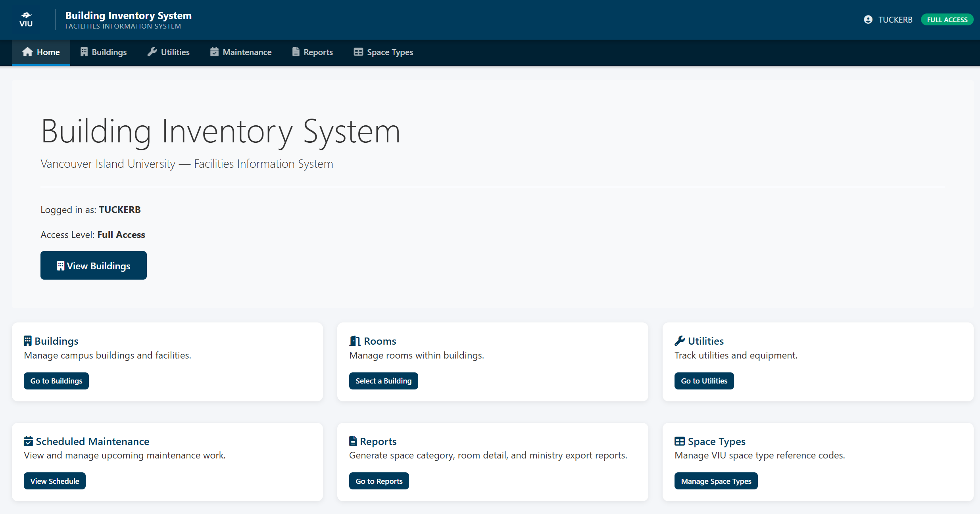Click Select a Building on the Rooms card
980x514 pixels.
(383, 381)
